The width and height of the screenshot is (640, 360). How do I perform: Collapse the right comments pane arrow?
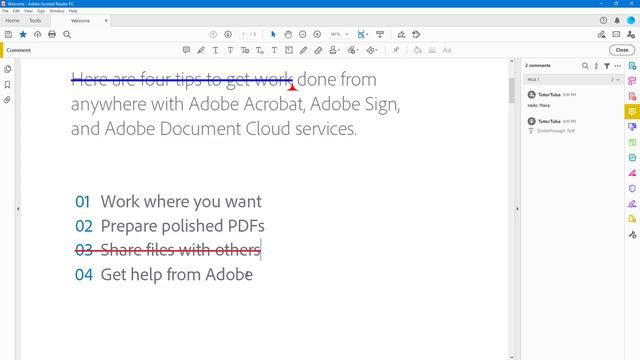(x=517, y=209)
